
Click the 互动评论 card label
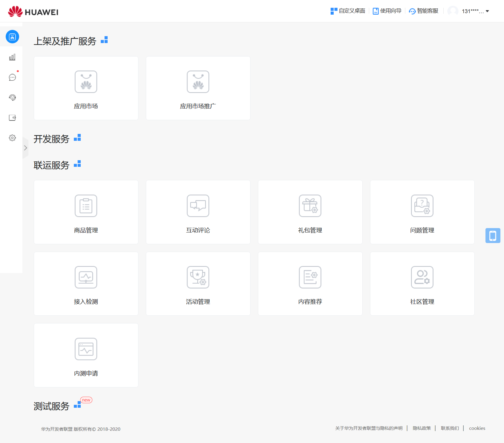coord(198,230)
